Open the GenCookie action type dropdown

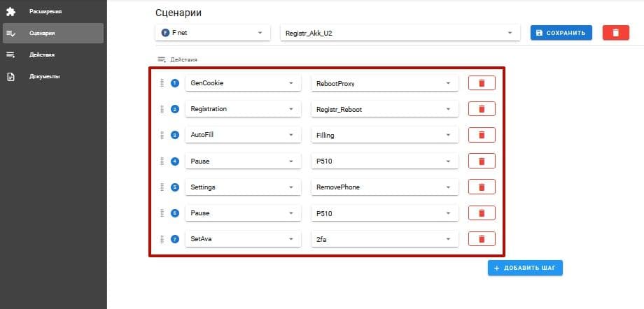[242, 83]
